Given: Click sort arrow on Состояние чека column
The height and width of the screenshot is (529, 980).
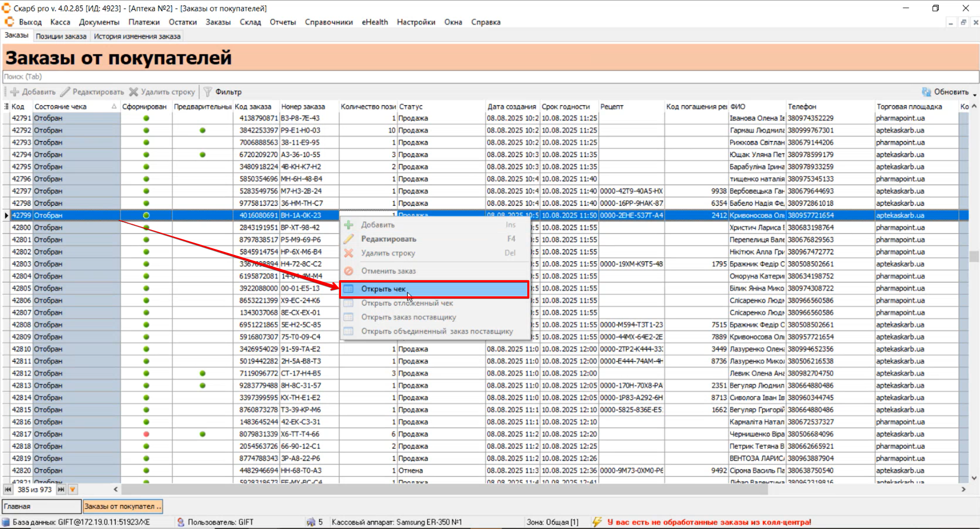Looking at the screenshot, I should click(114, 106).
